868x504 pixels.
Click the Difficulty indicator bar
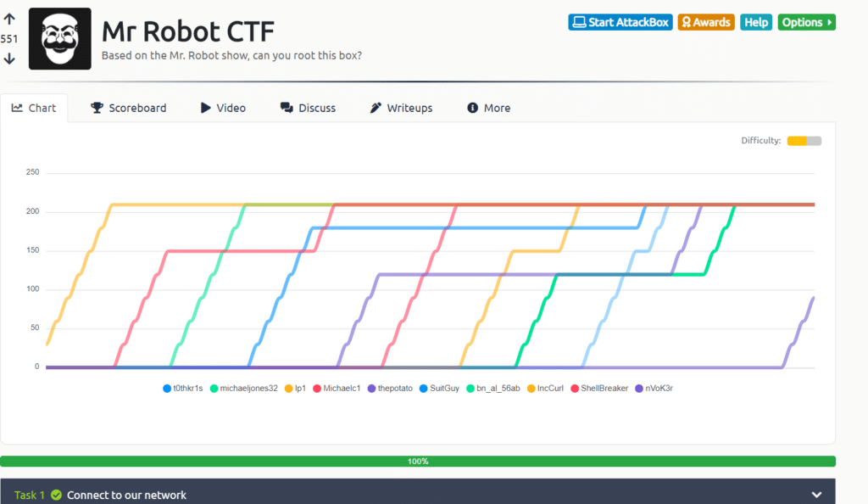pos(804,141)
